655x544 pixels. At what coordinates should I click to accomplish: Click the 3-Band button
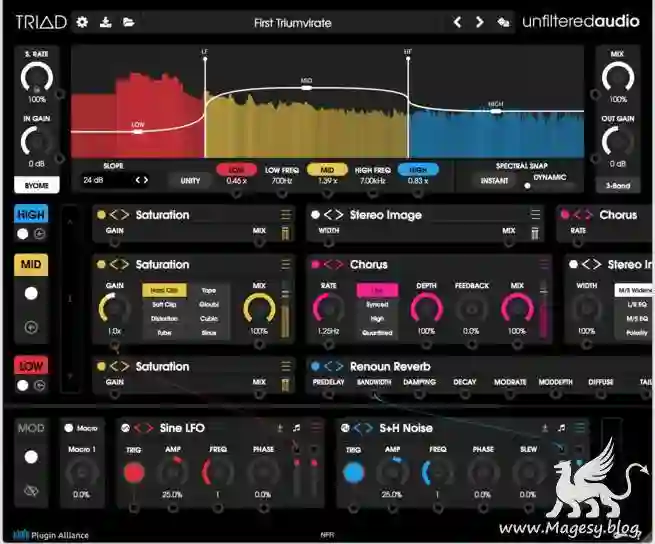tap(618, 185)
